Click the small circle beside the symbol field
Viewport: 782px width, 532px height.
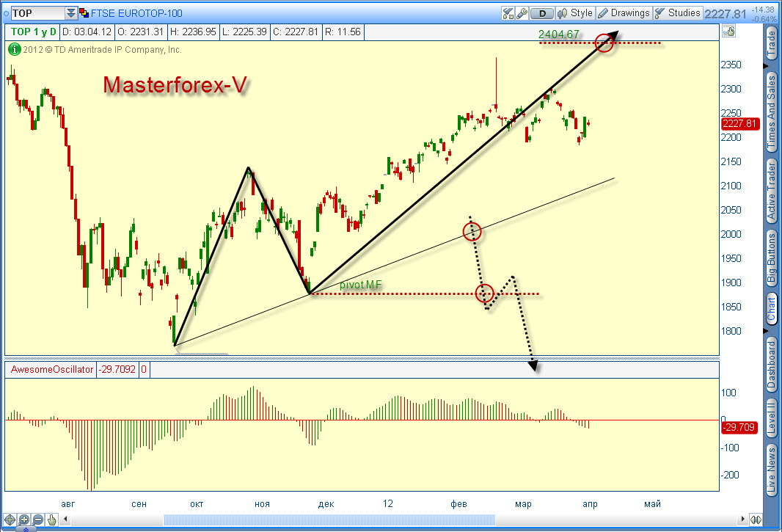7,13
